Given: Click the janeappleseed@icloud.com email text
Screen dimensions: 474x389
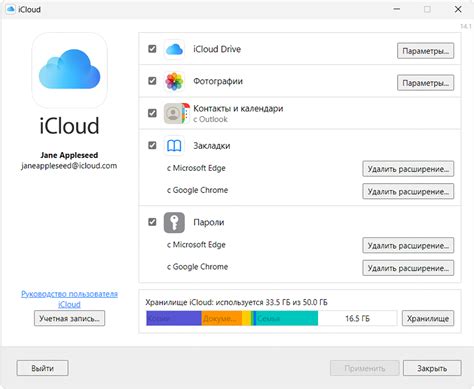Looking at the screenshot, I should click(69, 166).
